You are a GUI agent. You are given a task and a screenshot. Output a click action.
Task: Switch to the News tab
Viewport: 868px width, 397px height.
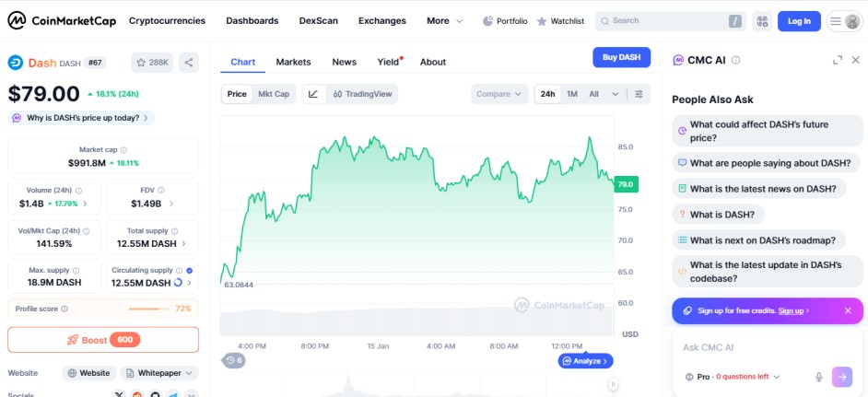(x=345, y=62)
